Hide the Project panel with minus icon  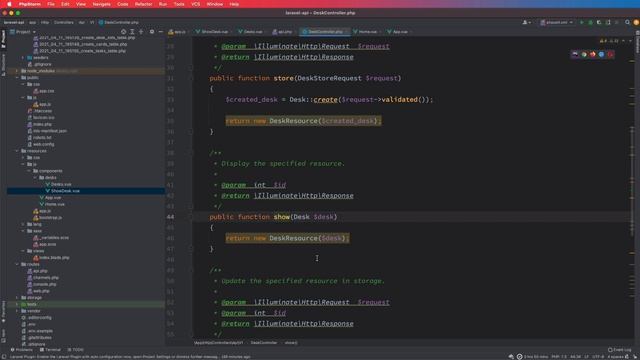(x=160, y=31)
